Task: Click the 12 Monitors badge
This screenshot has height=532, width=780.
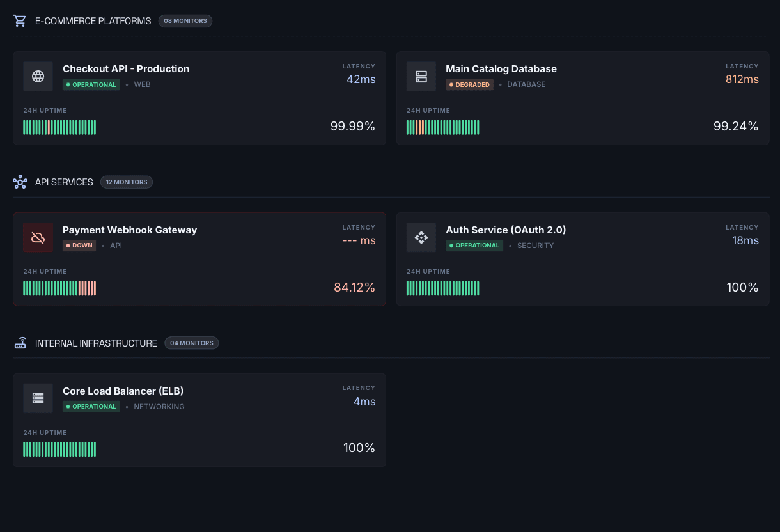Action: pyautogui.click(x=127, y=182)
